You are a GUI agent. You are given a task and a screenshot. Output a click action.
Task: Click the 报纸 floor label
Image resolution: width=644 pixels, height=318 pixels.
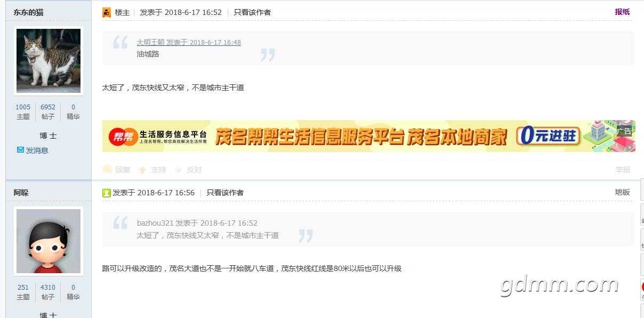coord(622,12)
